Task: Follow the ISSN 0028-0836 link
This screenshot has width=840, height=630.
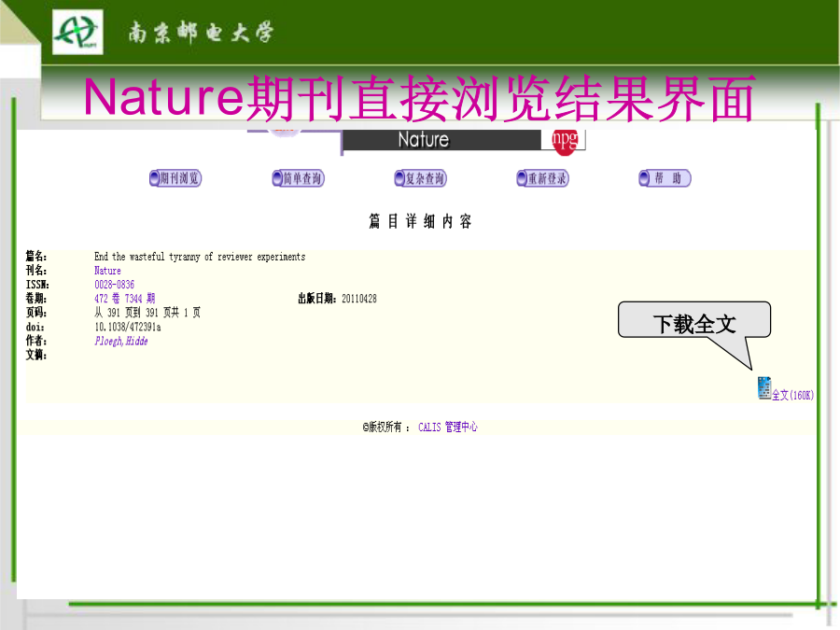Action: [x=115, y=285]
